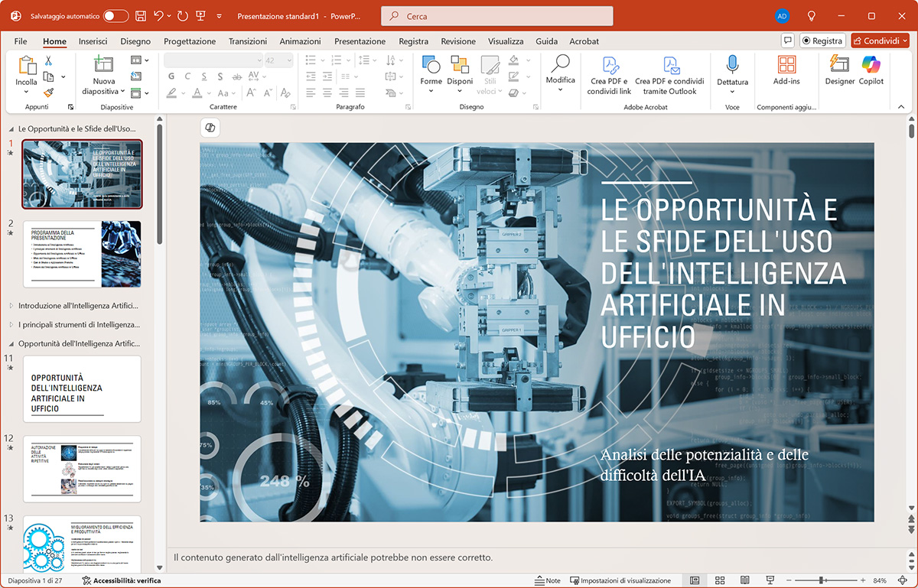This screenshot has width=918, height=588.
Task: Click the Add-ins icon
Action: pos(786,70)
